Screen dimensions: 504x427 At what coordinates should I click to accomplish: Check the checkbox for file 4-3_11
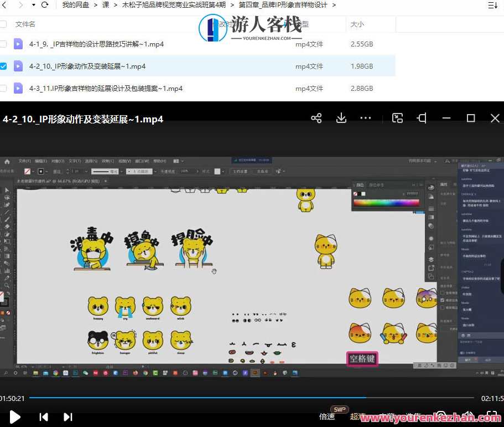[x=4, y=88]
